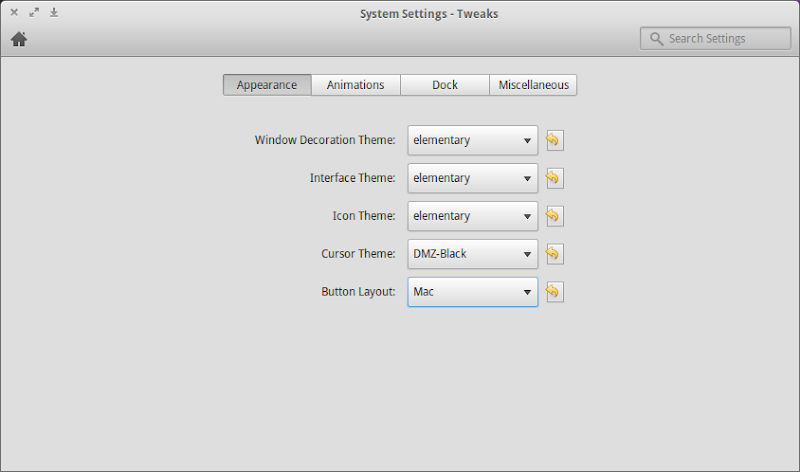Image resolution: width=800 pixels, height=472 pixels.
Task: Reset Interface Theme with the undo icon
Action: [x=554, y=178]
